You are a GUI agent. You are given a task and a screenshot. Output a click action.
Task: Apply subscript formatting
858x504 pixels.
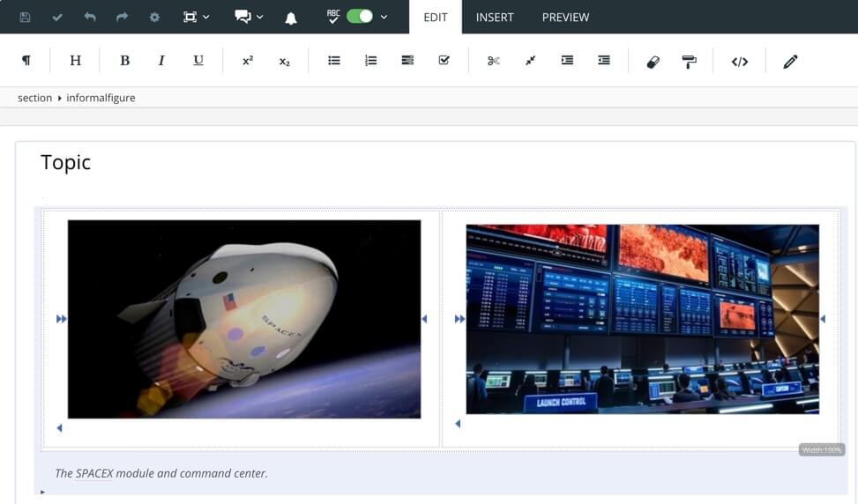click(284, 61)
